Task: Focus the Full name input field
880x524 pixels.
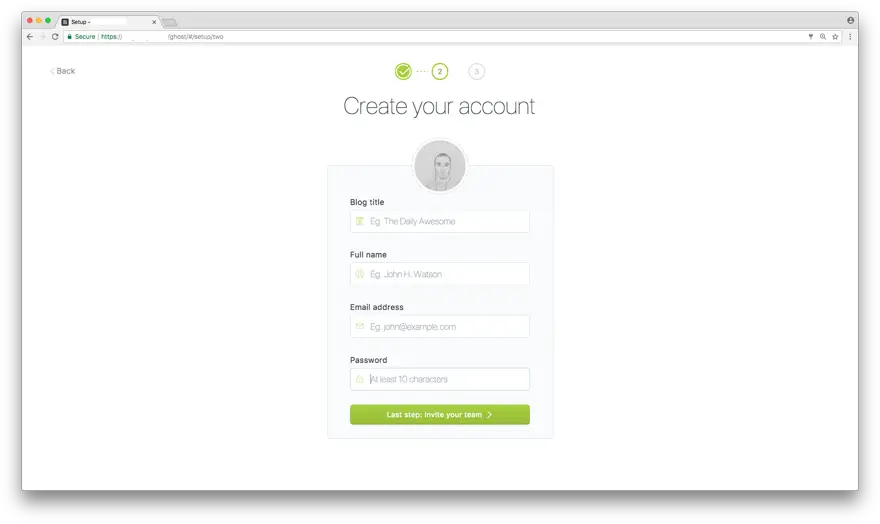Action: click(439, 274)
